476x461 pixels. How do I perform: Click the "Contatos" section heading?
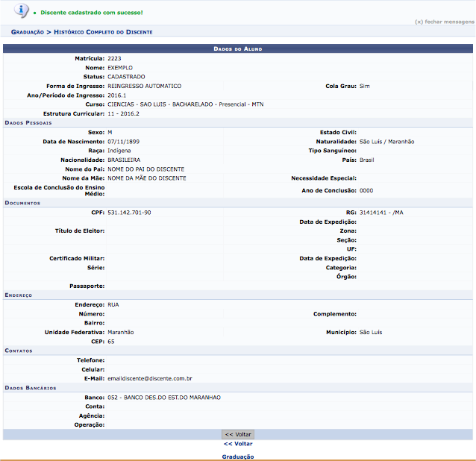point(19,350)
